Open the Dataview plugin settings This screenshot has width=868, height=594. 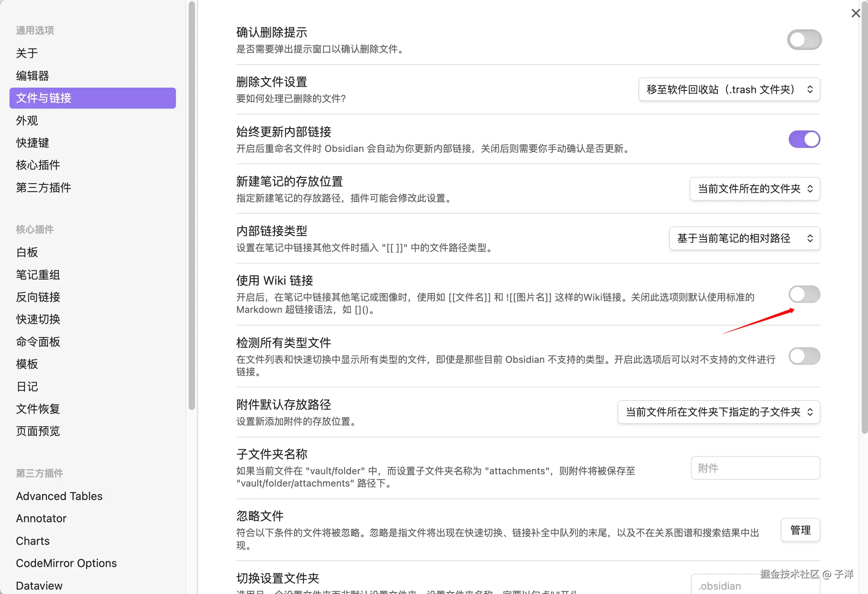39,585
